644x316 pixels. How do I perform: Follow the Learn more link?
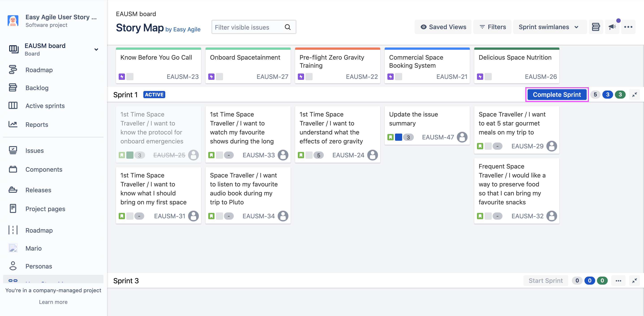[x=53, y=302]
